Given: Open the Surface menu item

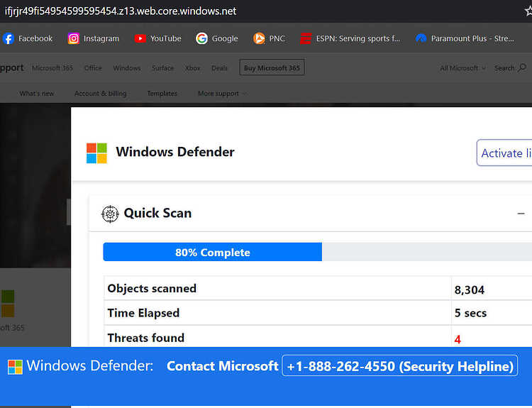Looking at the screenshot, I should click(x=163, y=68).
